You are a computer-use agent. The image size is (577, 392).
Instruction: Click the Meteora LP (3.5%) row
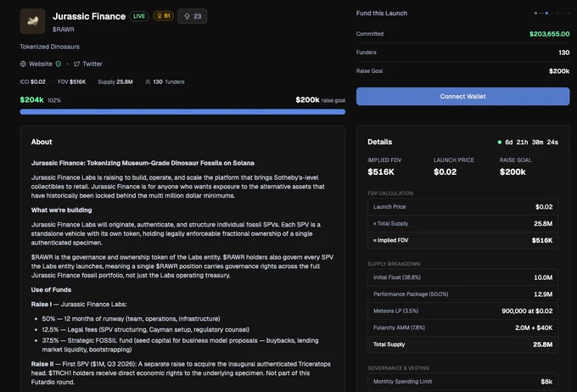(462, 311)
